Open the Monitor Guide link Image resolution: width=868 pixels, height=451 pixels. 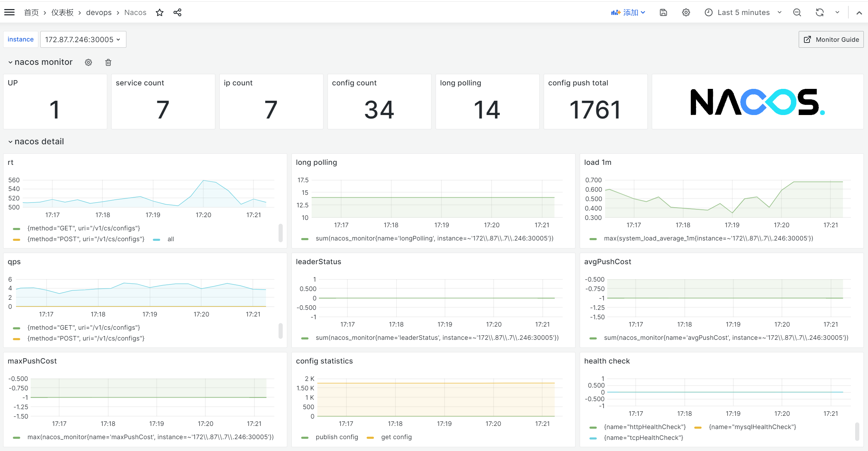point(831,39)
